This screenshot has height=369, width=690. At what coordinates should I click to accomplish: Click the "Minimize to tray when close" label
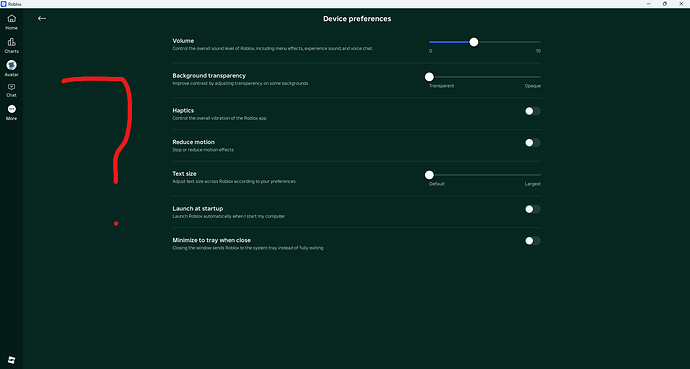tap(212, 240)
